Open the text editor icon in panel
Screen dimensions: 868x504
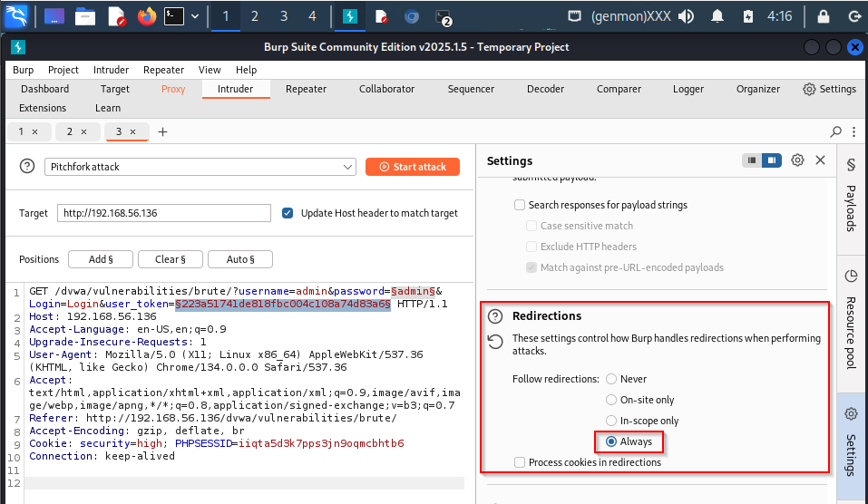pyautogui.click(x=117, y=16)
